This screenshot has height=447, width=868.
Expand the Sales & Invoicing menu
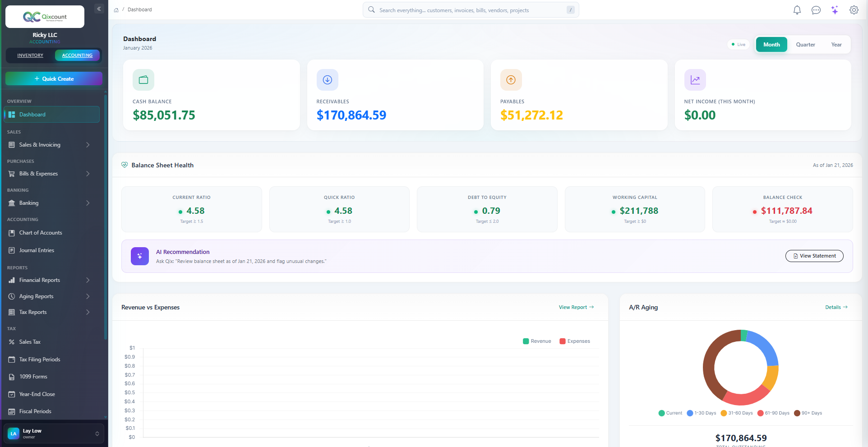click(50, 145)
